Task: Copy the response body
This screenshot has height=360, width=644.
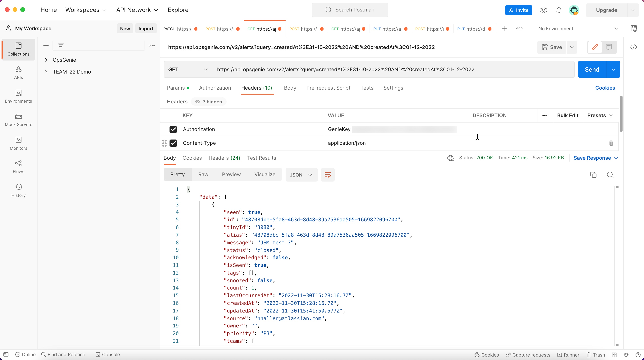Action: pyautogui.click(x=593, y=175)
